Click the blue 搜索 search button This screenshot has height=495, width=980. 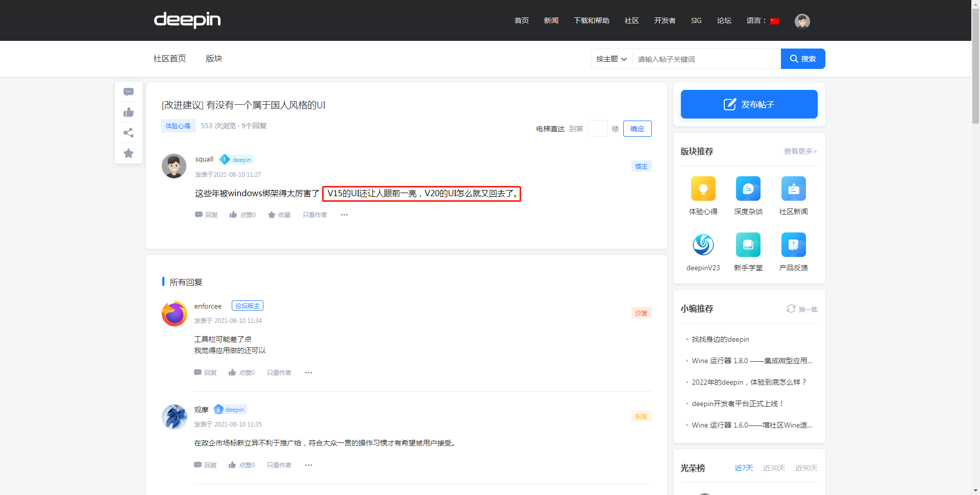click(x=803, y=59)
